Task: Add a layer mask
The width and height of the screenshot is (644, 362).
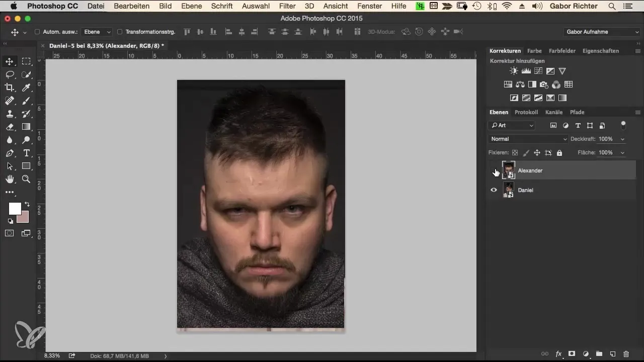Action: pyautogui.click(x=572, y=354)
